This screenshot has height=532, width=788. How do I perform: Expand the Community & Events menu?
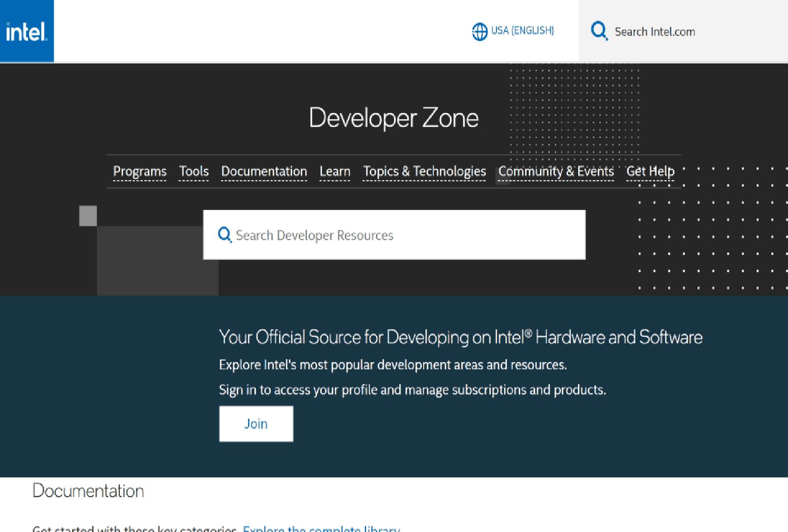[556, 171]
